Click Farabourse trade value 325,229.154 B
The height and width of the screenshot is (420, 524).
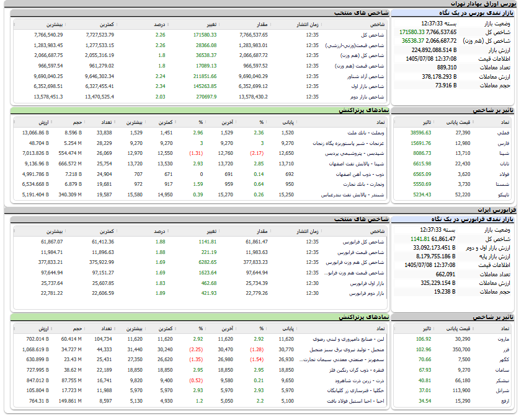[x=438, y=283]
